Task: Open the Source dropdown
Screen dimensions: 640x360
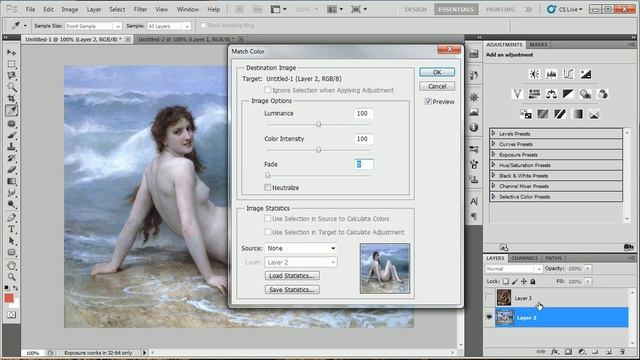Action: click(x=301, y=248)
